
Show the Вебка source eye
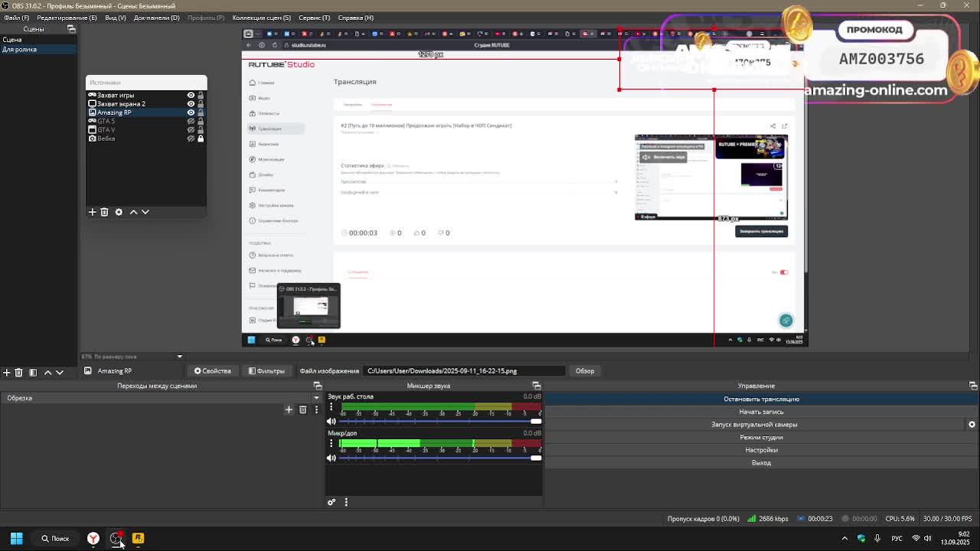point(191,139)
